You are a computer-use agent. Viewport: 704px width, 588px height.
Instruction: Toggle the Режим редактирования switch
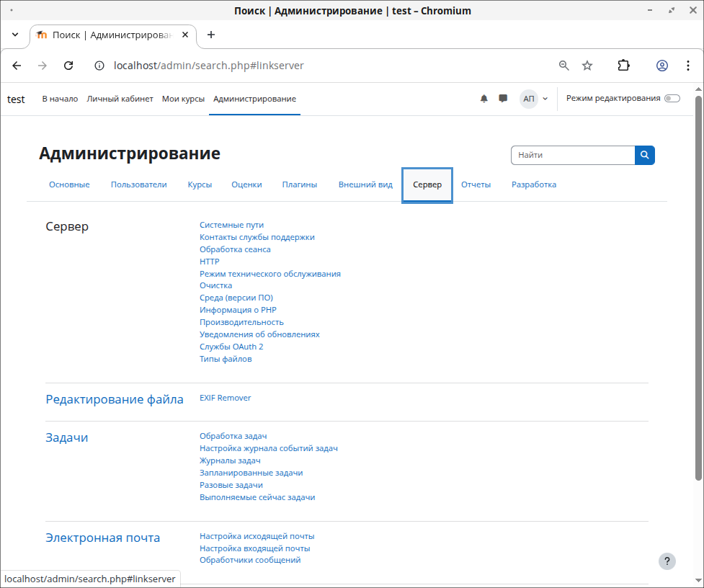click(x=672, y=99)
